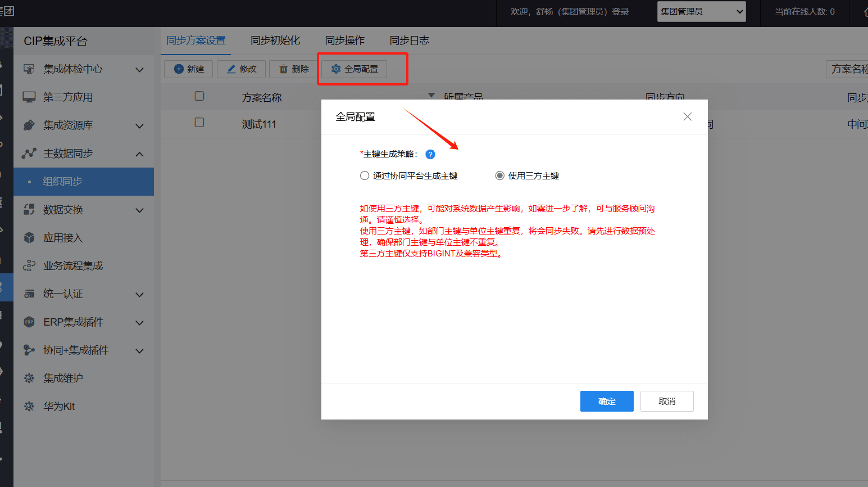Image resolution: width=868 pixels, height=487 pixels.
Task: Expand the 集成体检中心 menu chevron
Action: 140,70
